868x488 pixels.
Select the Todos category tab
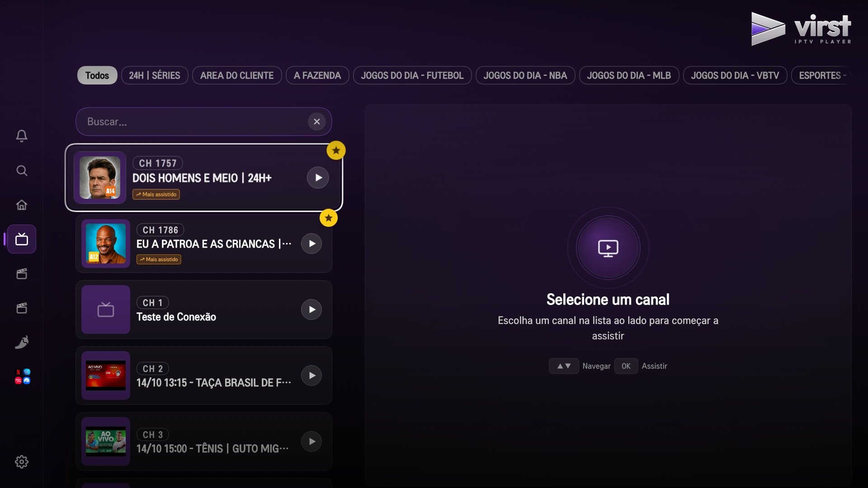97,75
